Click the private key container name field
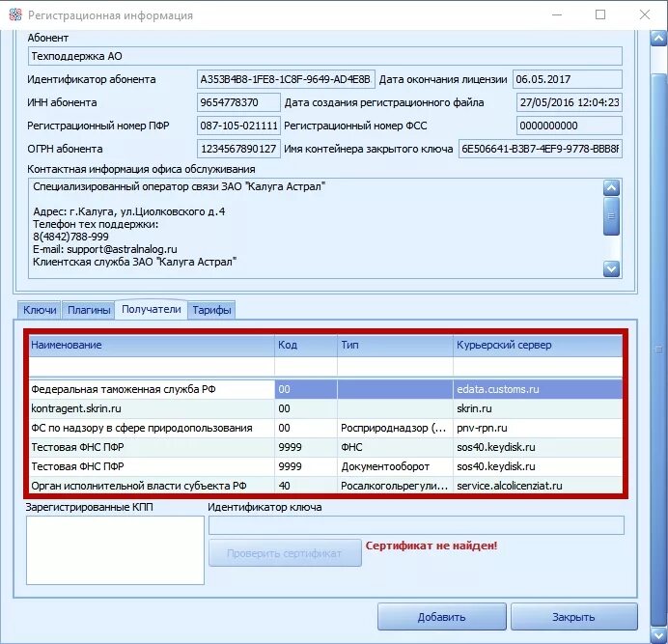The height and width of the screenshot is (644, 668). 541,149
